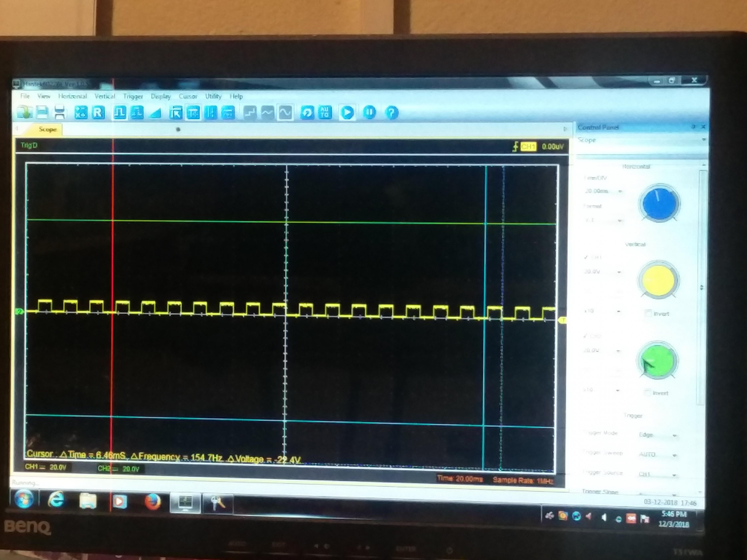Click the toolbar icon right of vertical cursor
This screenshot has height=560, width=747.
point(228,113)
